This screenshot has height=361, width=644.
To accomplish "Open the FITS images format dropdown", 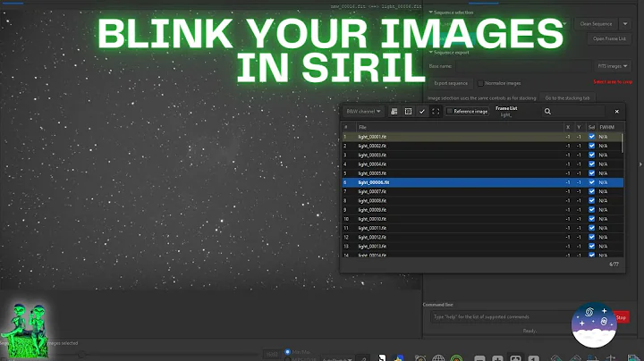I will tap(613, 66).
